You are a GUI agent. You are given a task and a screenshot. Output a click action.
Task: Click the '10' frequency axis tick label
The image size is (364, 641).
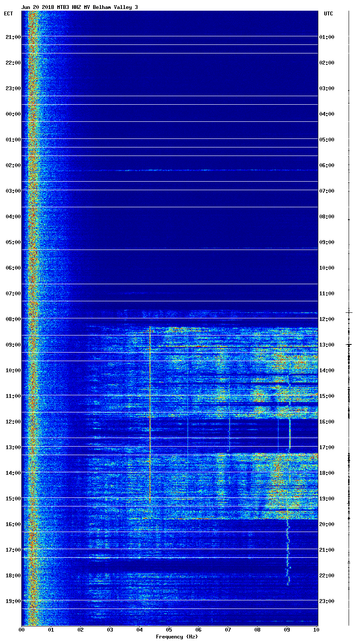[x=316, y=630]
